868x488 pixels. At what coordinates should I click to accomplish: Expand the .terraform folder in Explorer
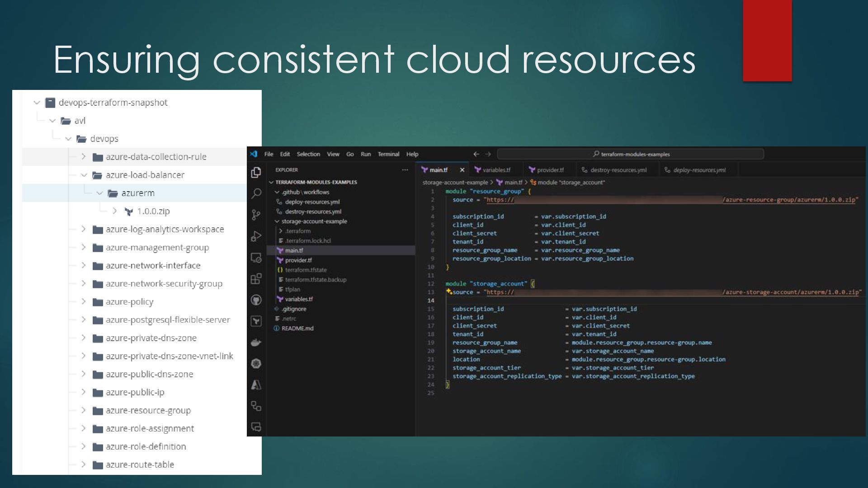point(281,231)
